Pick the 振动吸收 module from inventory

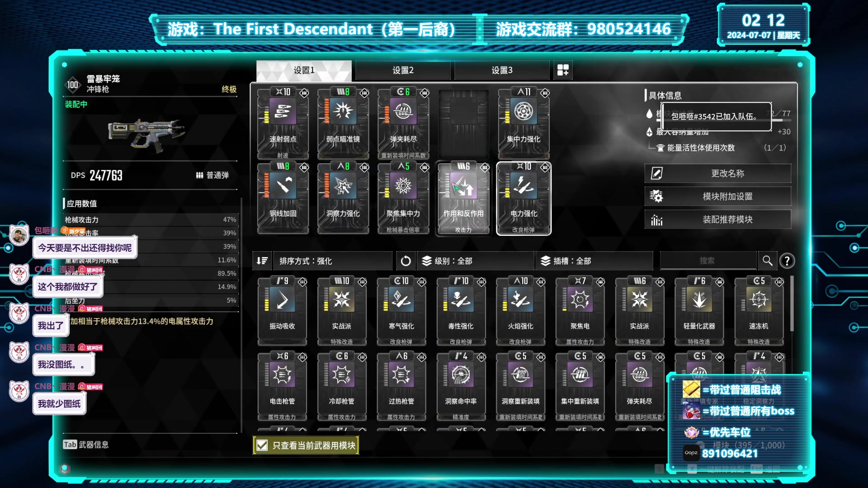(x=282, y=311)
